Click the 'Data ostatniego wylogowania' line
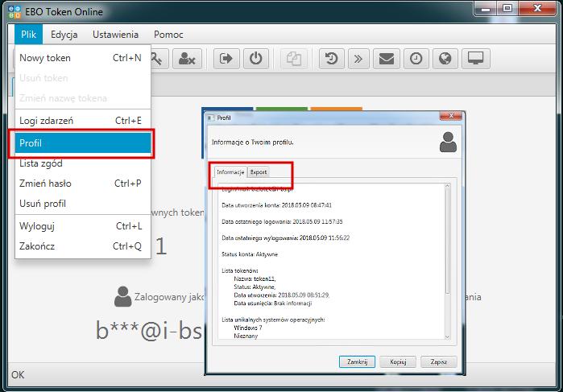The image size is (563, 392). 285,237
